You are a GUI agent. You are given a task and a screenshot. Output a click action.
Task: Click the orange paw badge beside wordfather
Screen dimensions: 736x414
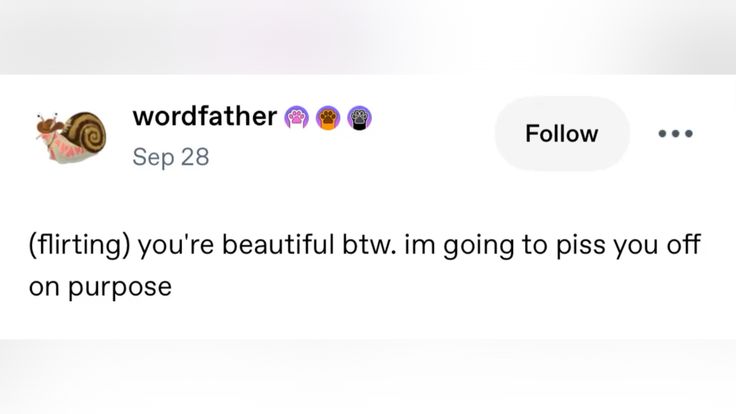[329, 118]
